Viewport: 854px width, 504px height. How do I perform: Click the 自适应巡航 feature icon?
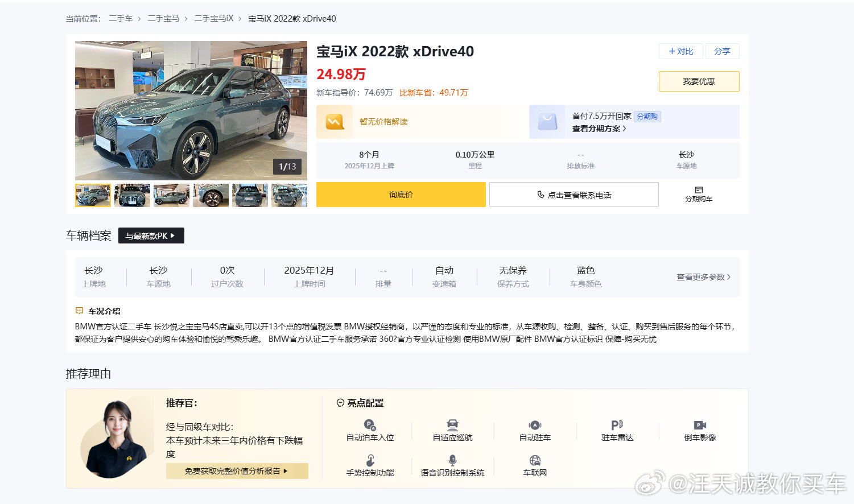452,425
